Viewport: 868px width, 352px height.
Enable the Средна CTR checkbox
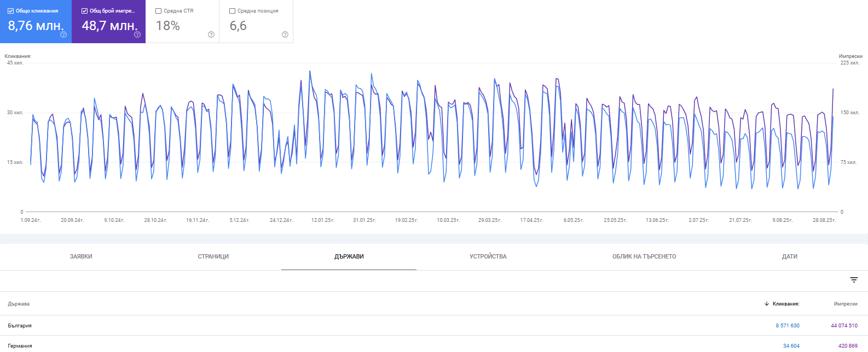[x=159, y=11]
